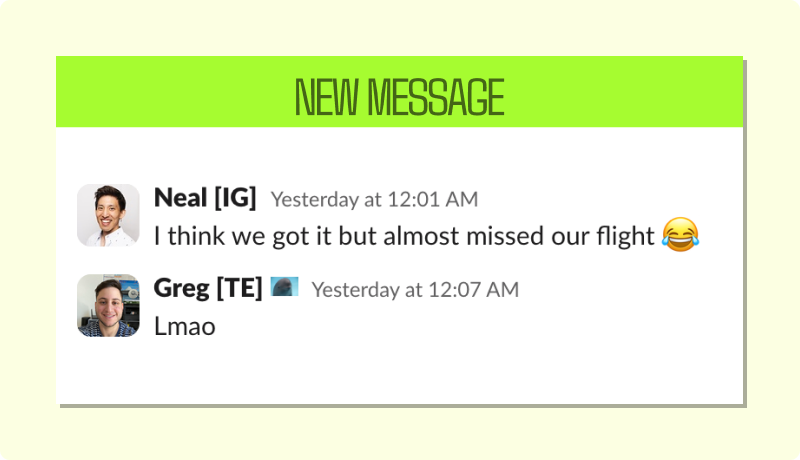This screenshot has height=460, width=800.
Task: Click Greg's status emoji beside his name
Action: [x=285, y=287]
